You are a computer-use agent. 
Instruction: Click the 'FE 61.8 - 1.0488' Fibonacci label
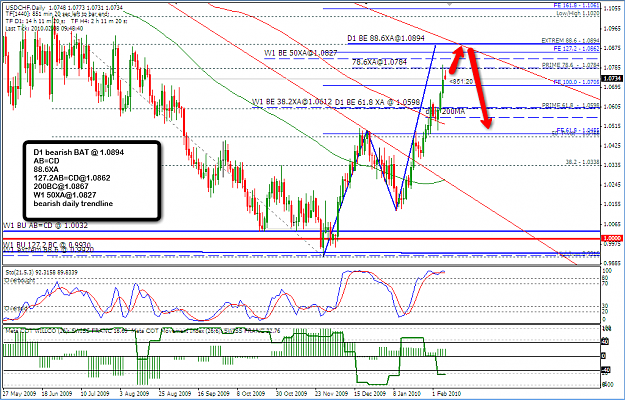pyautogui.click(x=578, y=130)
